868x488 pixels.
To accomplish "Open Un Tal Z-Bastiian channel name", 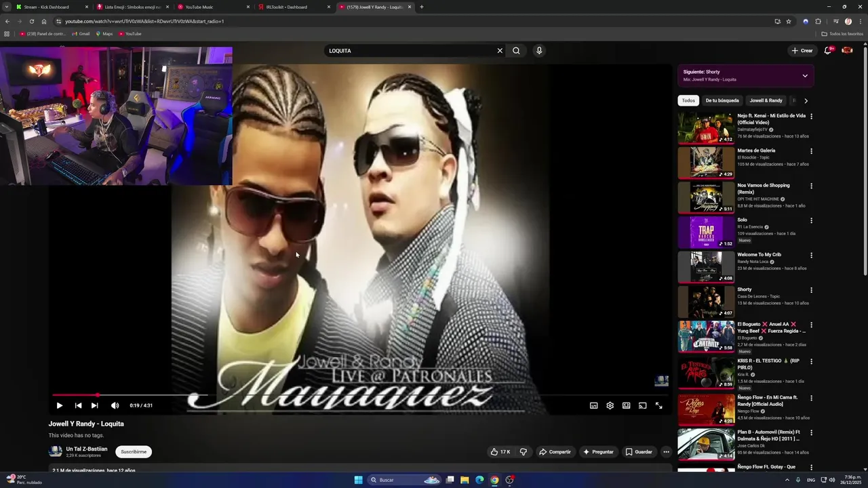I will (87, 449).
